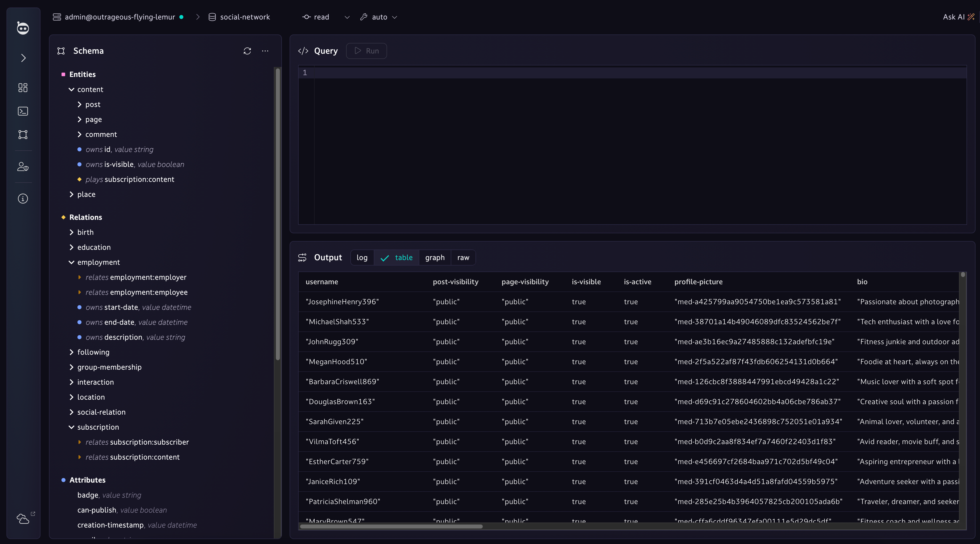Collapse the subscription relation

tap(71, 427)
